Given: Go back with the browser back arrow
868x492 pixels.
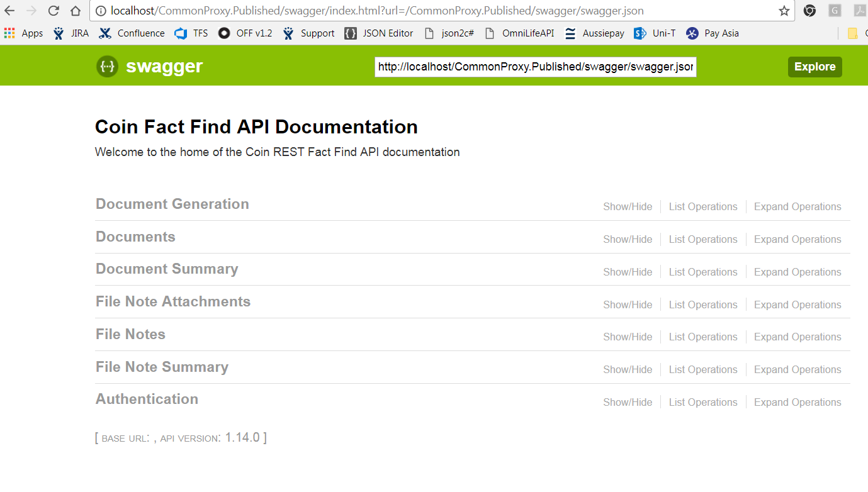Looking at the screenshot, I should pyautogui.click(x=10, y=11).
